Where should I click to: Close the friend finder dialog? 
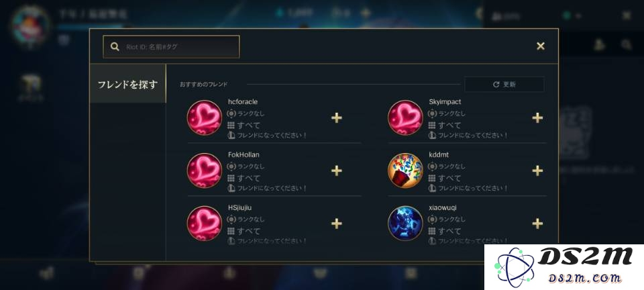tap(541, 46)
